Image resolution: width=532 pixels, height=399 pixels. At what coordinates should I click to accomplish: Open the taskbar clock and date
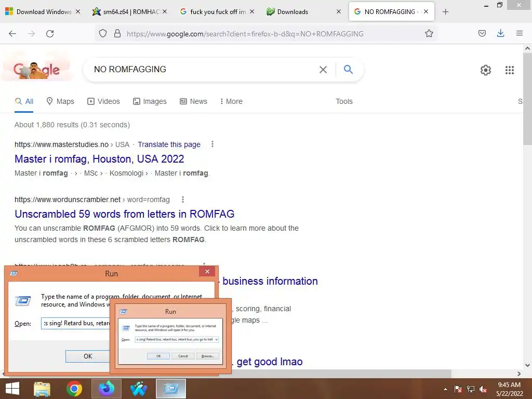509,389
